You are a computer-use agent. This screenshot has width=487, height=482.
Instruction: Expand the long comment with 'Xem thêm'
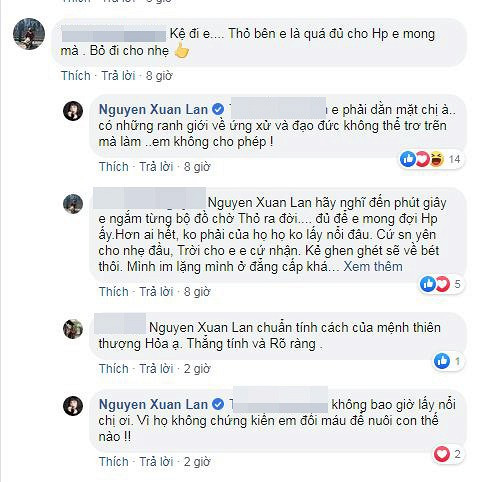click(x=373, y=267)
